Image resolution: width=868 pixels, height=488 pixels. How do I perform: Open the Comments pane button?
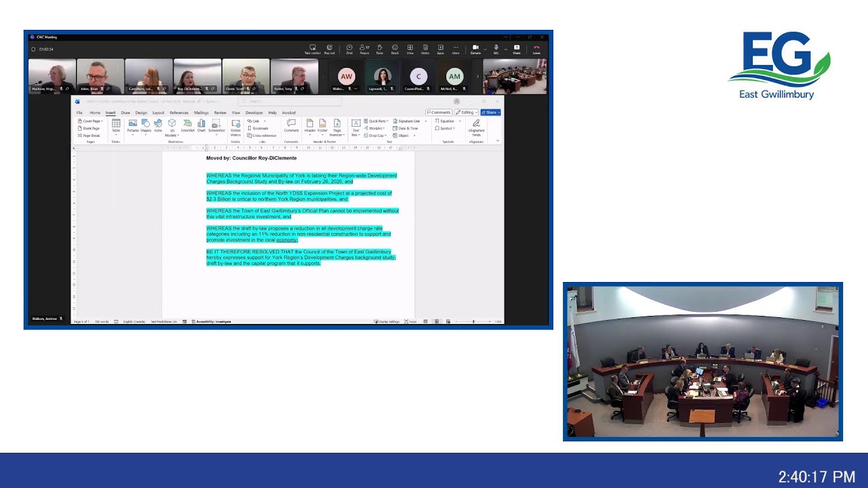click(439, 113)
